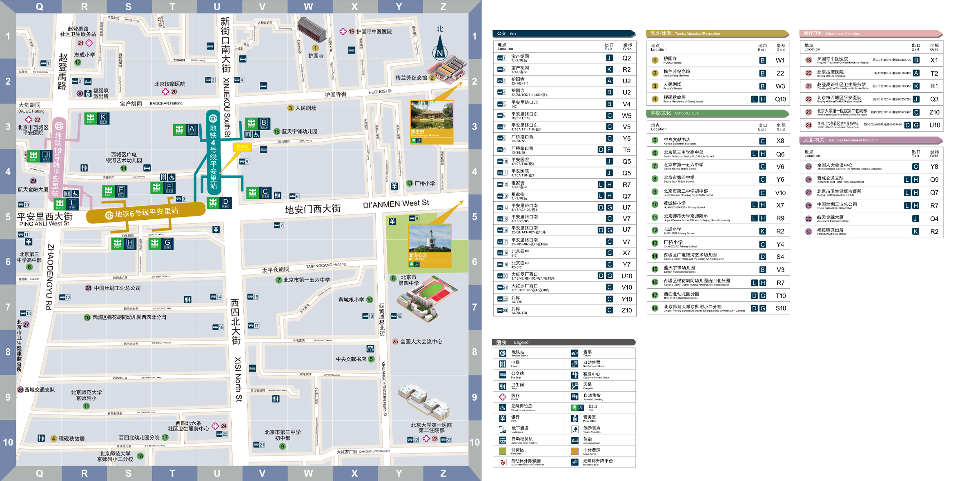Click the green Exit A marker on the map

pyautogui.click(x=185, y=130)
